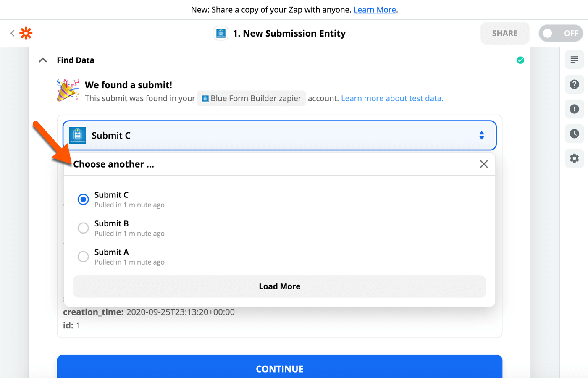The image size is (588, 378).
Task: Click Learn more about test data link
Action: 392,98
